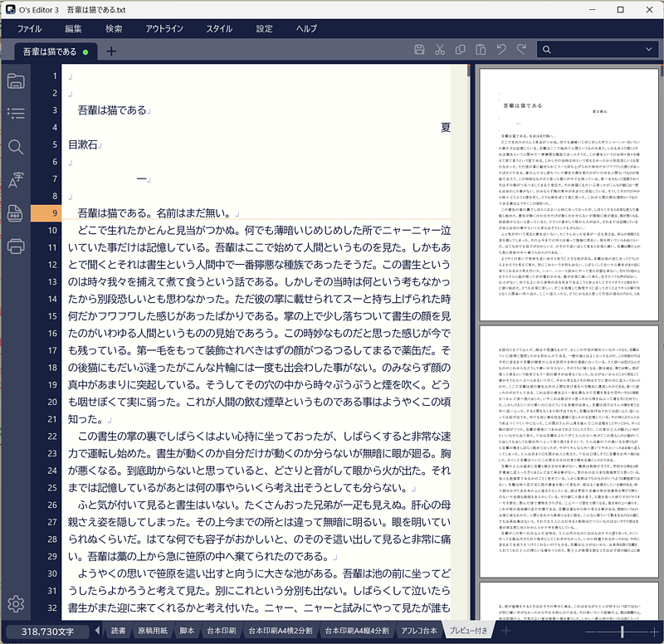Click line number 9 in gutter
Image resolution: width=664 pixels, height=644 pixels.
[x=55, y=213]
